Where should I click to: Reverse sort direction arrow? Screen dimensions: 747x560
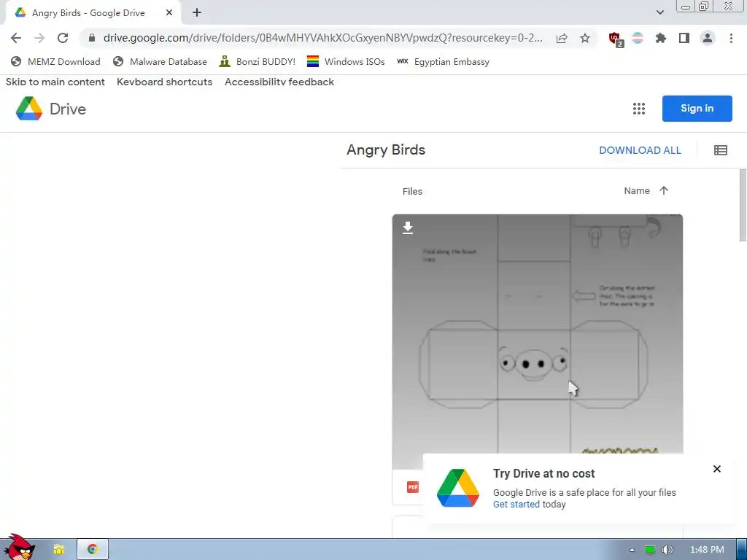tap(664, 190)
